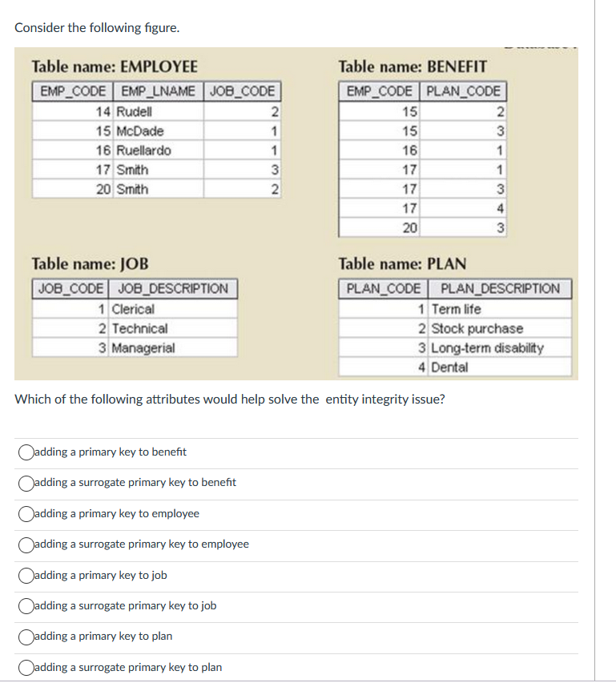Select radio option 'adding a primary key to benefit'
The width and height of the screenshot is (616, 683).
click(25, 452)
